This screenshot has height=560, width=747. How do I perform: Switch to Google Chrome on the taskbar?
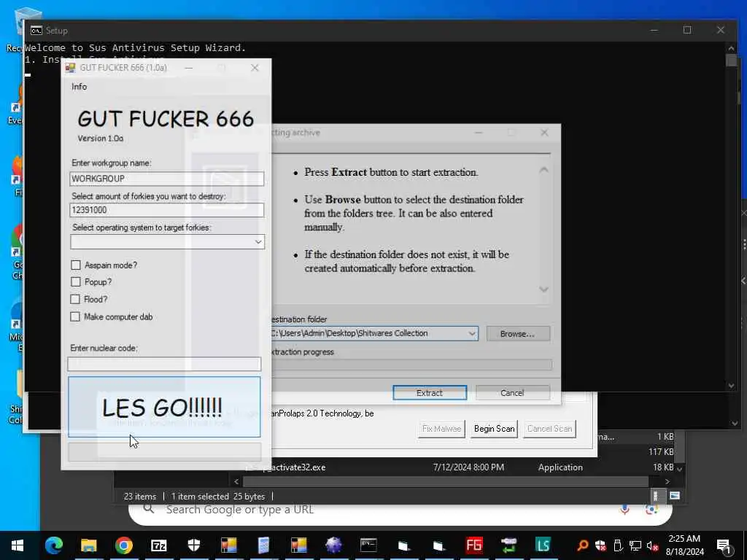click(124, 545)
